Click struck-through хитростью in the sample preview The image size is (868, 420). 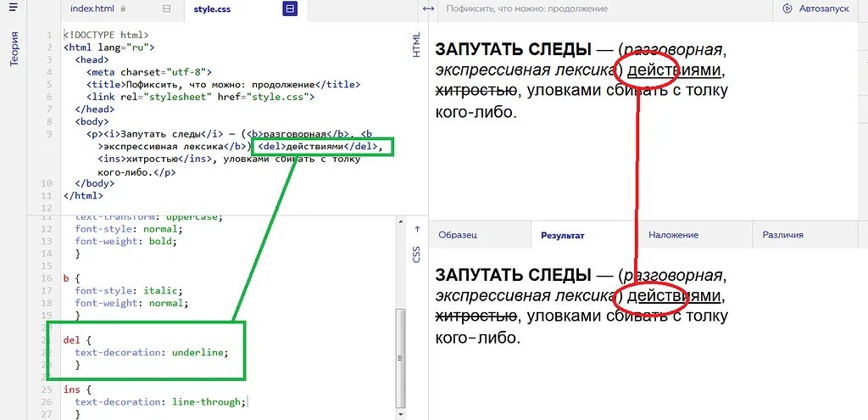(x=476, y=92)
